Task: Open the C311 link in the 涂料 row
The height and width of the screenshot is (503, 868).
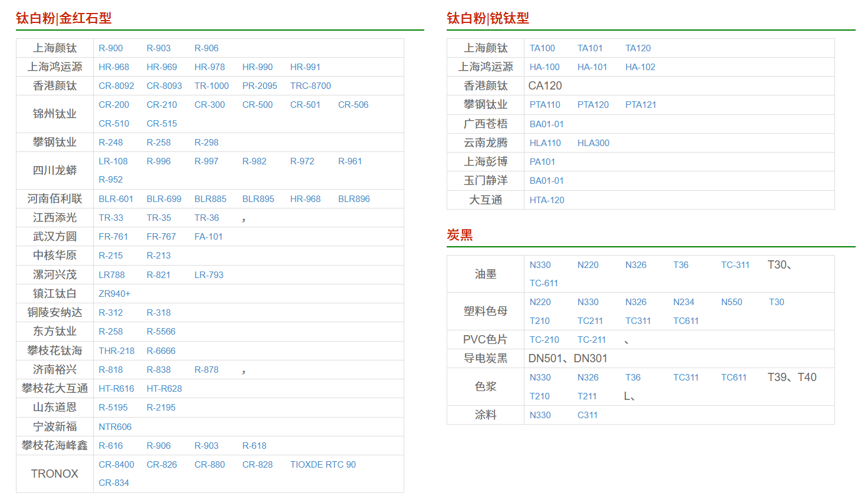Action: pos(588,415)
